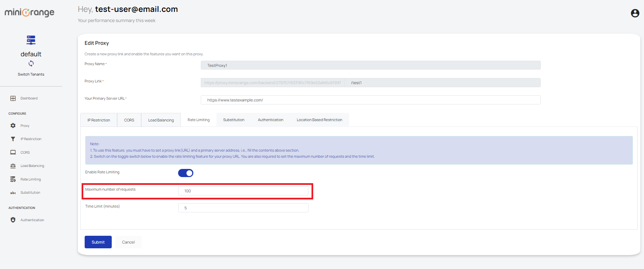The height and width of the screenshot is (269, 644).
Task: Click the Proxy gear icon in sidebar
Action: pos(13,126)
